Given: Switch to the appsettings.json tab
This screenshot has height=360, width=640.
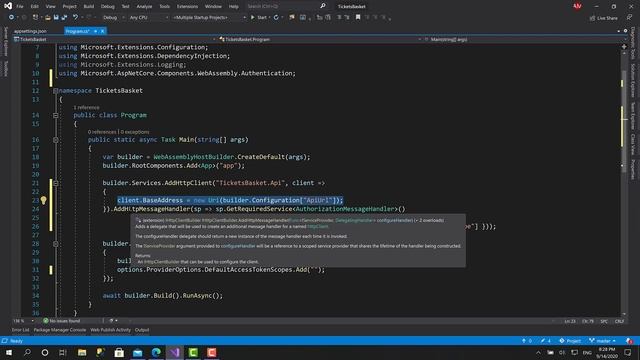Looking at the screenshot, I should tap(30, 31).
